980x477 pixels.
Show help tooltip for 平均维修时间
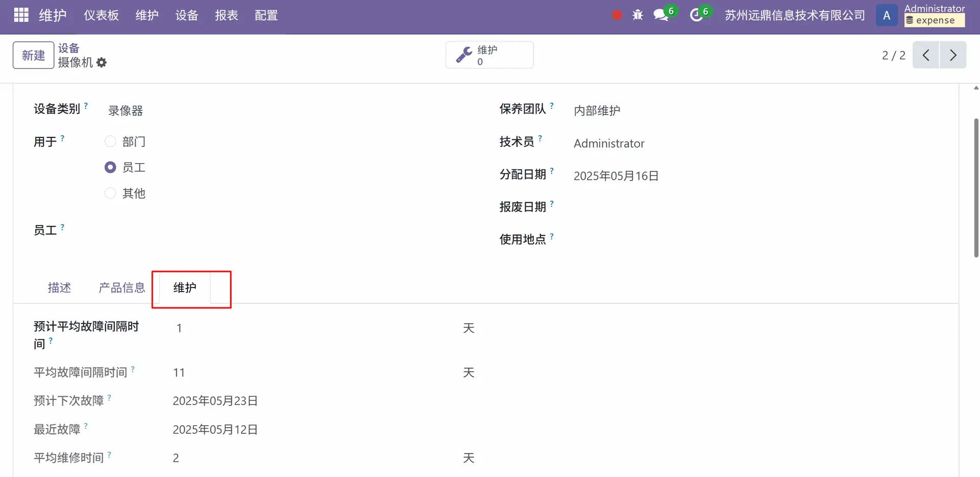[109, 454]
